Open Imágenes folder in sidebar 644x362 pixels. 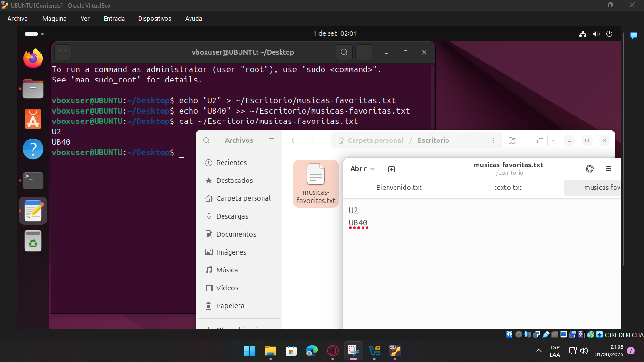tap(240, 252)
